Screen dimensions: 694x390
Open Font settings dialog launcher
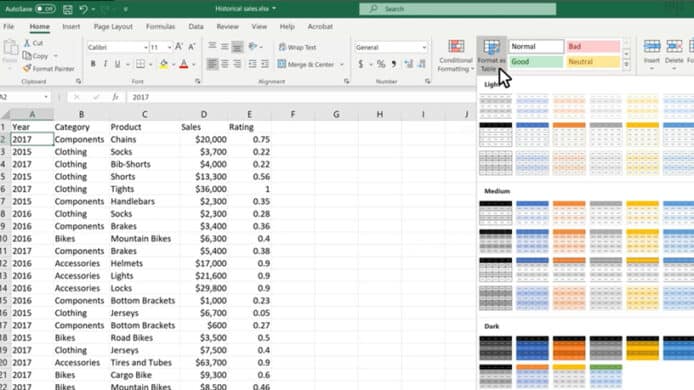[x=198, y=81]
